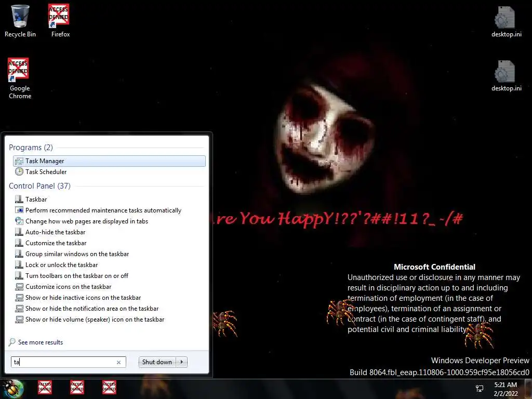Select the upper desktop.ini file icon
The width and height of the screenshot is (532, 399).
[506, 21]
